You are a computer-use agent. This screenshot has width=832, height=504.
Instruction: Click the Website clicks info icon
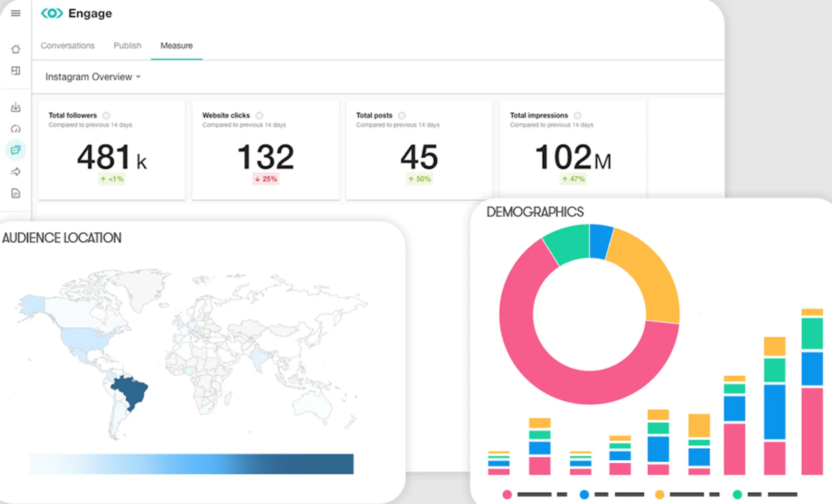pyautogui.click(x=259, y=115)
